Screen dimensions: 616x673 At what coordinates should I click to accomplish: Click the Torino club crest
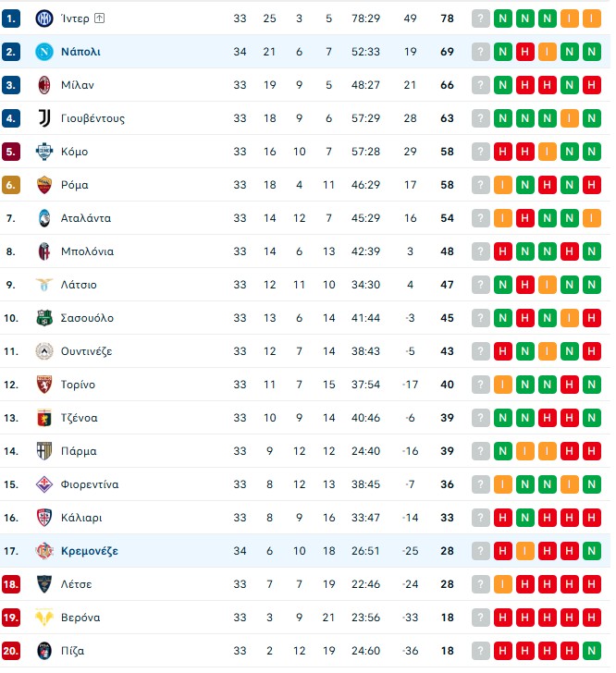coord(44,385)
